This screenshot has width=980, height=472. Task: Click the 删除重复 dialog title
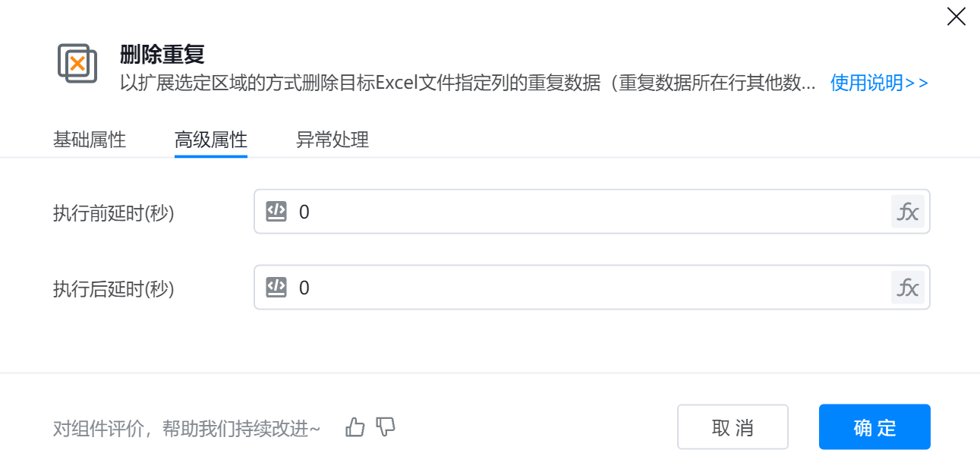pos(162,55)
